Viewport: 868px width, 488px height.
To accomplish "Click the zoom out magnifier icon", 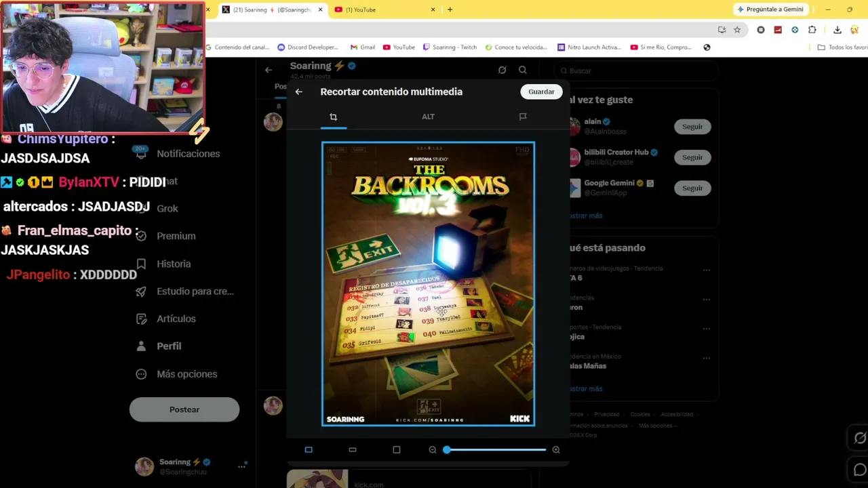I will tap(433, 449).
